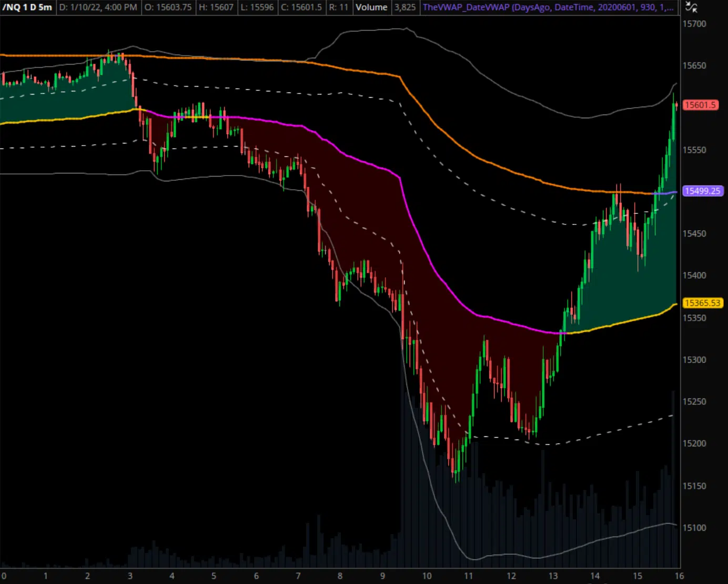This screenshot has height=584, width=728.
Task: Click hour 4 on the time axis
Action: tap(172, 576)
